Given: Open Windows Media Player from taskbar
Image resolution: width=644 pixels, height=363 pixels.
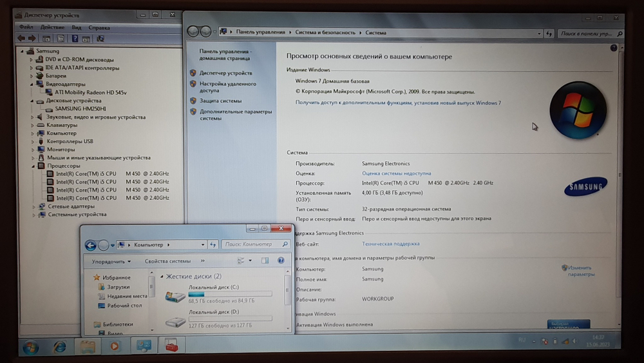Looking at the screenshot, I should [x=115, y=346].
